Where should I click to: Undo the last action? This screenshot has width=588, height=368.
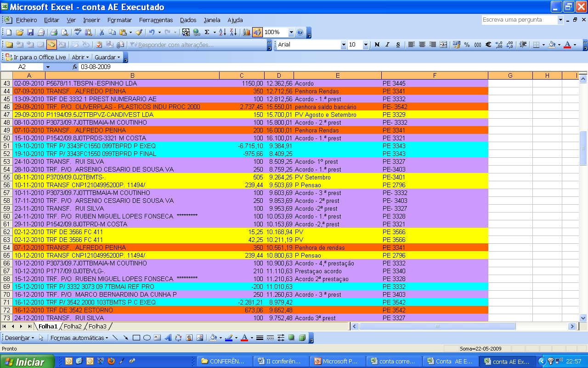click(x=152, y=32)
